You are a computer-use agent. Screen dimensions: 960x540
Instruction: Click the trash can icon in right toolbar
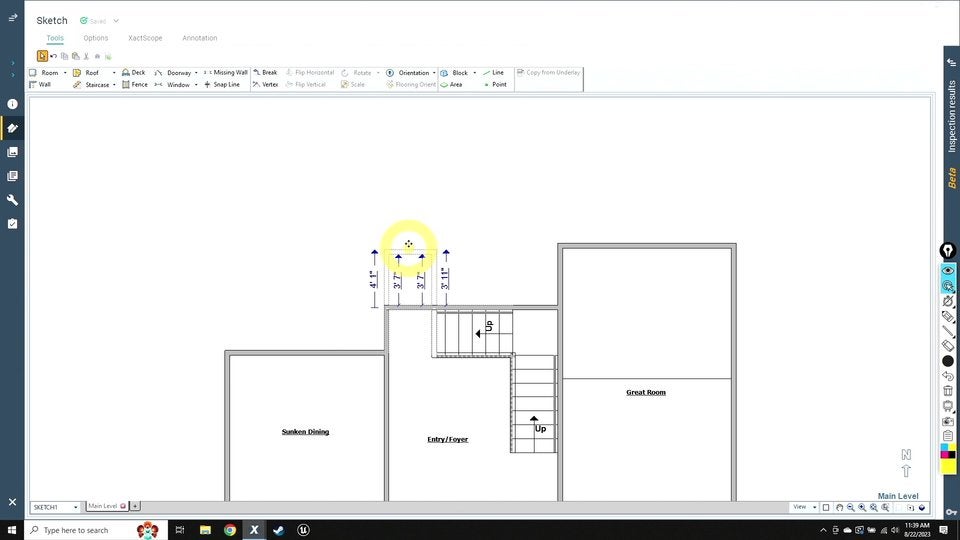[x=947, y=391]
